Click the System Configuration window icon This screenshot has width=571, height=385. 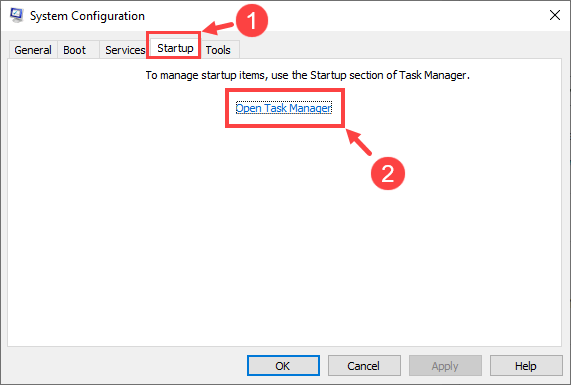[16, 15]
